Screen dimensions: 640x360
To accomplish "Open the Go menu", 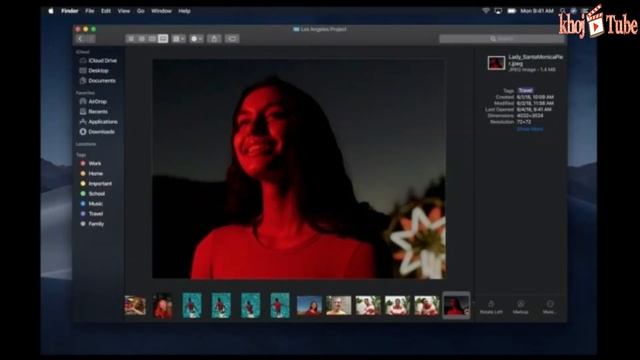I will [141, 11].
